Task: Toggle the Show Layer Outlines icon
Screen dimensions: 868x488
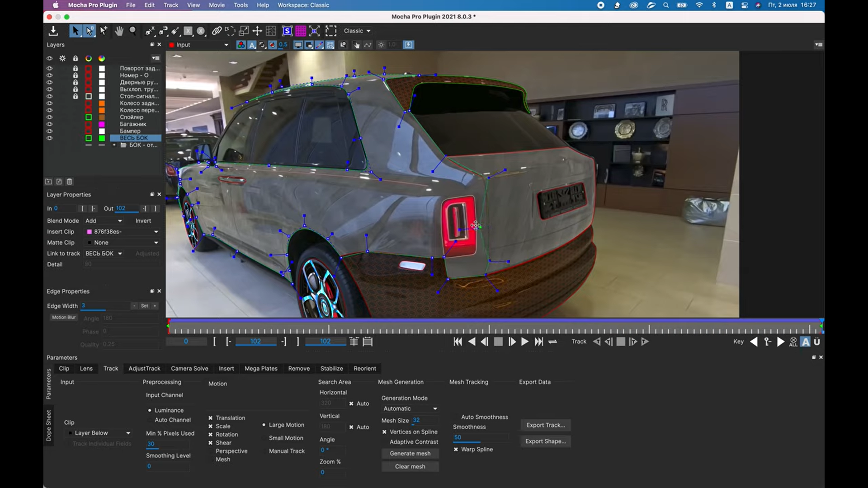Action: click(x=309, y=45)
